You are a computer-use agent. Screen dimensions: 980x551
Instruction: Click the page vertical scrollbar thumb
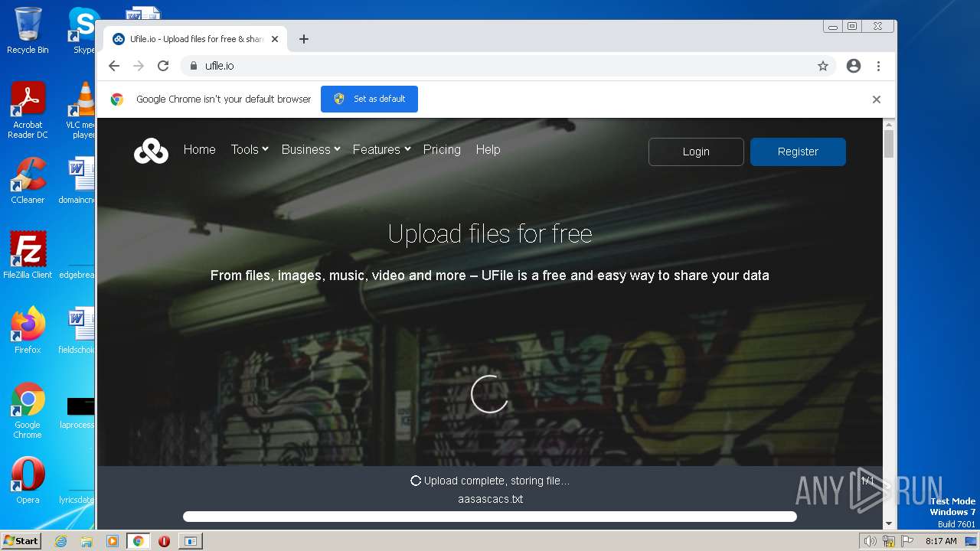889,144
